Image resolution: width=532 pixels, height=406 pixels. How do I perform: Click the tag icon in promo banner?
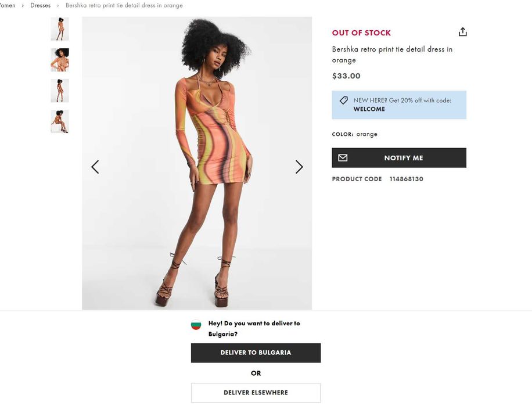[343, 100]
